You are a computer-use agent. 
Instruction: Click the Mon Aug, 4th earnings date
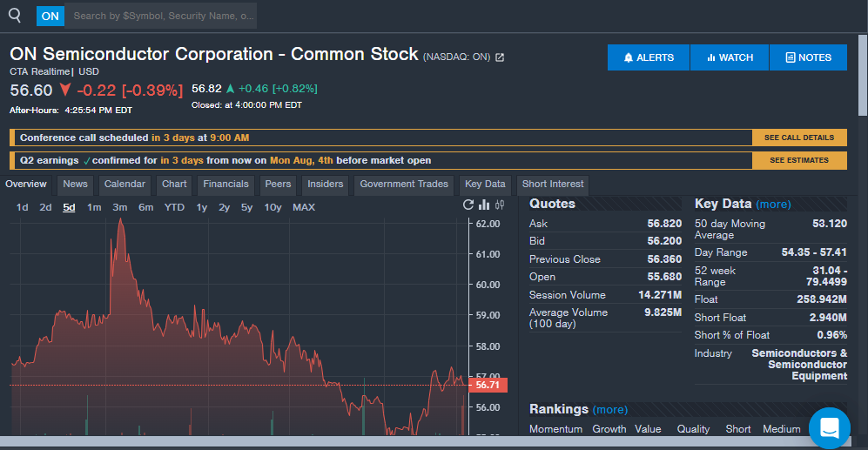coord(301,160)
